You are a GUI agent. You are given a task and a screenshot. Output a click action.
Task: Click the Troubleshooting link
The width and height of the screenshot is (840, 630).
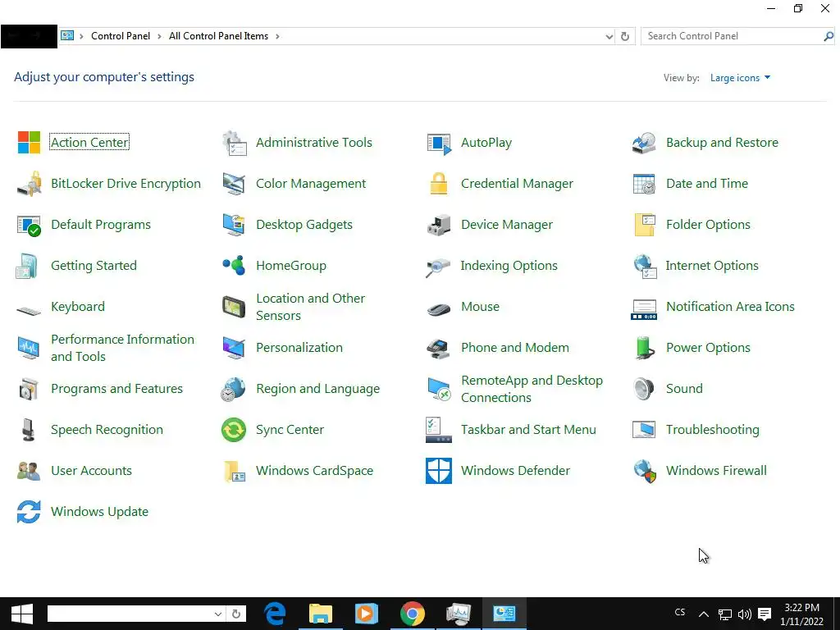[x=713, y=430]
